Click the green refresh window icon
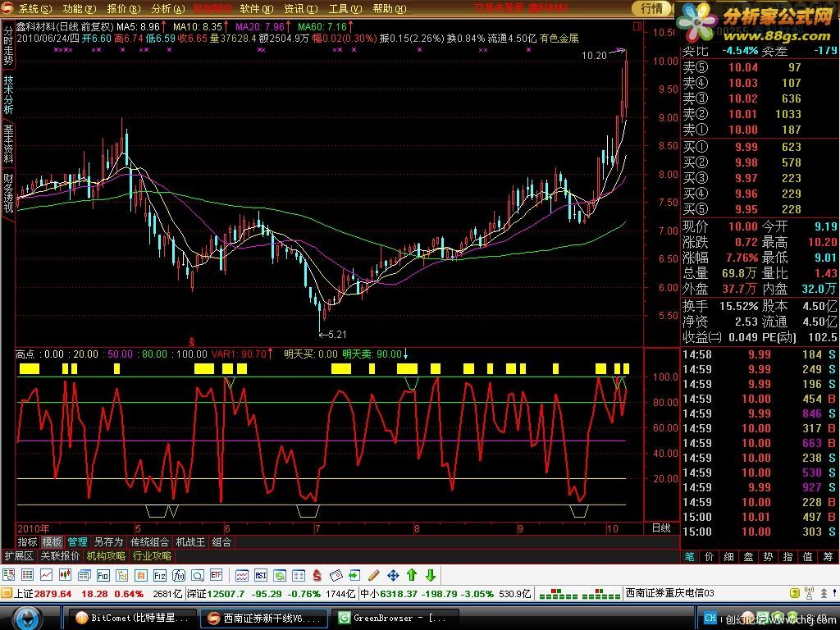 [x=280, y=575]
